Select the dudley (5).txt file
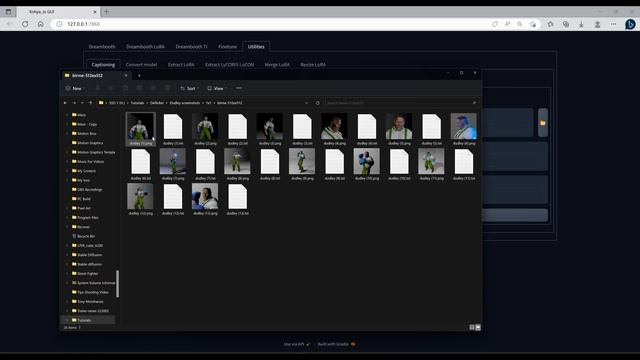 [x=431, y=129]
